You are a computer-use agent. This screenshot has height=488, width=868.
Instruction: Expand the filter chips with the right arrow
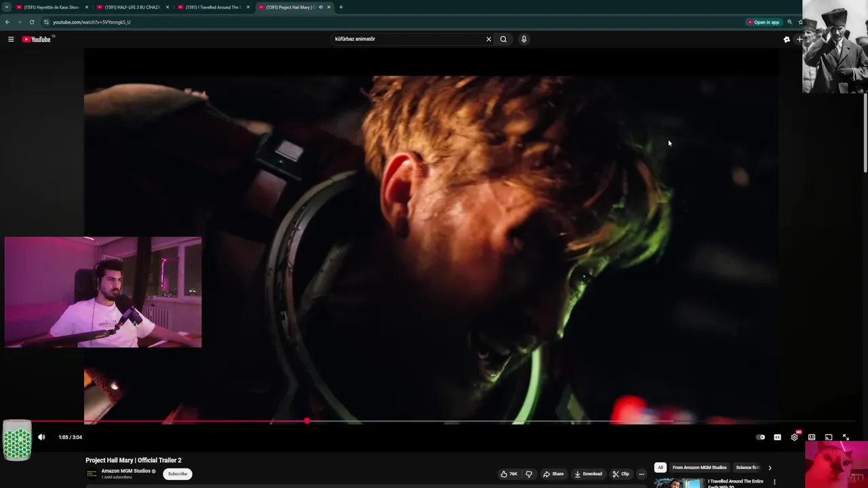tap(770, 468)
